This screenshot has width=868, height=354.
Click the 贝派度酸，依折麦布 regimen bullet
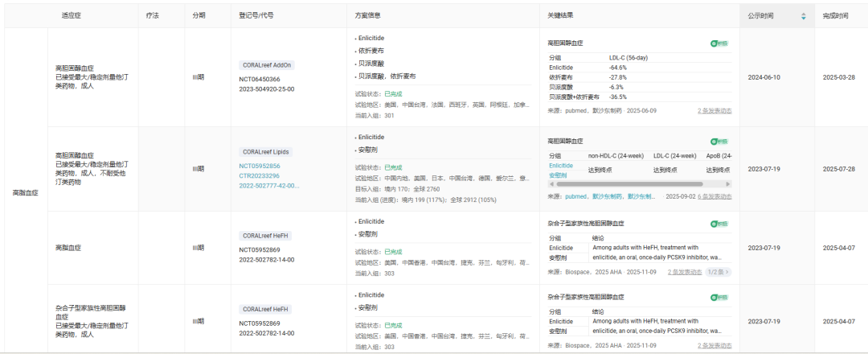click(387, 76)
